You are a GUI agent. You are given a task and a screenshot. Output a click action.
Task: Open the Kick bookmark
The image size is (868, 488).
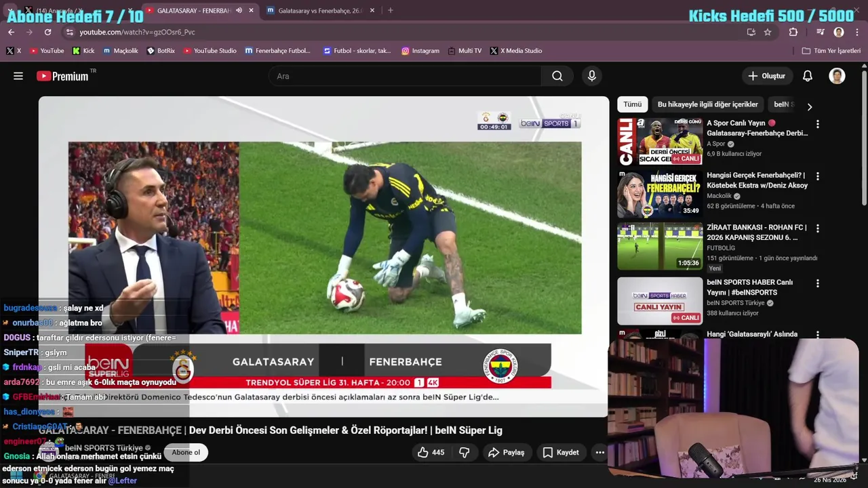[83, 51]
